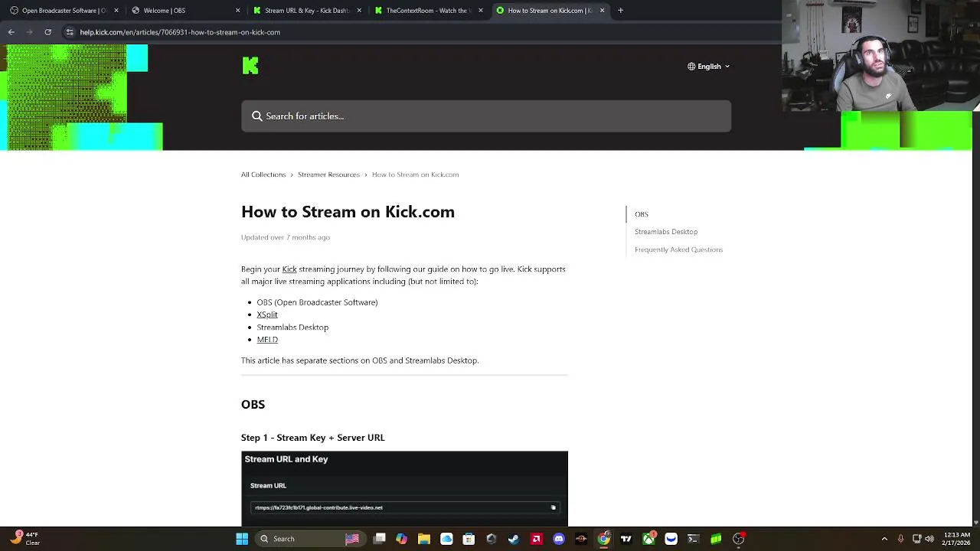Jump to OBS section in sidebar contents
The image size is (980, 551).
(x=642, y=214)
